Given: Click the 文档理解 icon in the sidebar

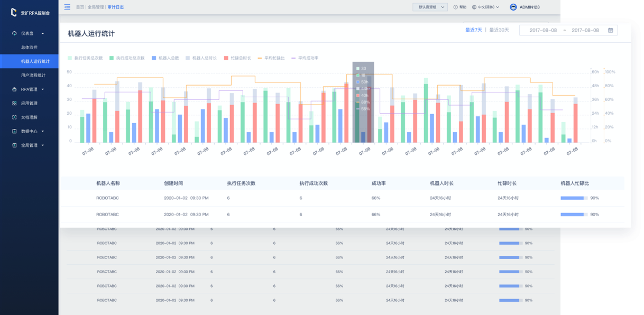Looking at the screenshot, I should [14, 117].
